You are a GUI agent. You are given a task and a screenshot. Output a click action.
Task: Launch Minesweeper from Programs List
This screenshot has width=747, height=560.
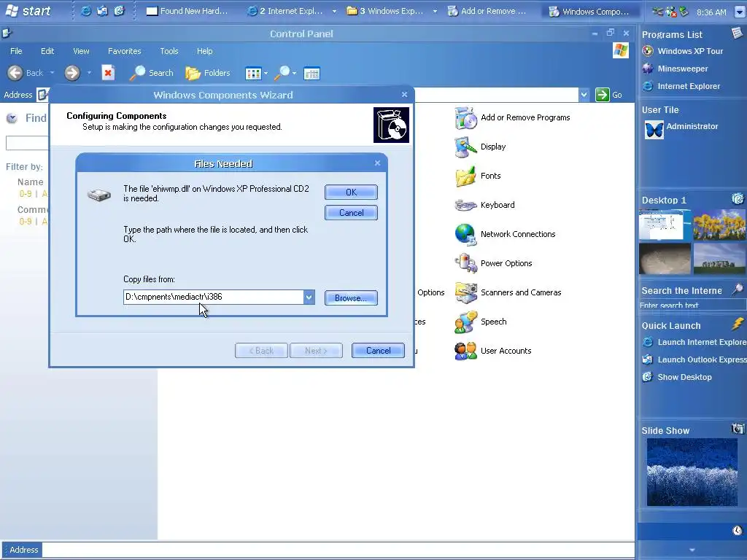pos(675,69)
